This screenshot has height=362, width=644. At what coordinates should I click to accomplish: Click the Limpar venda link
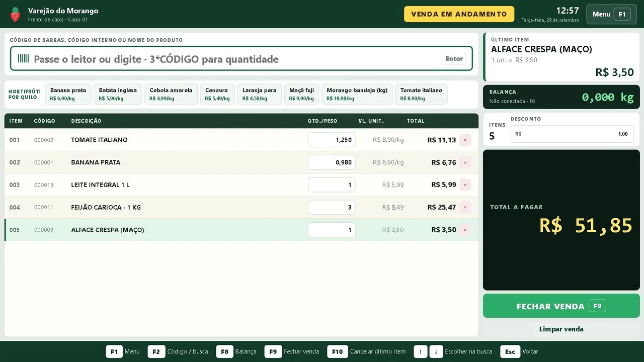pyautogui.click(x=561, y=329)
